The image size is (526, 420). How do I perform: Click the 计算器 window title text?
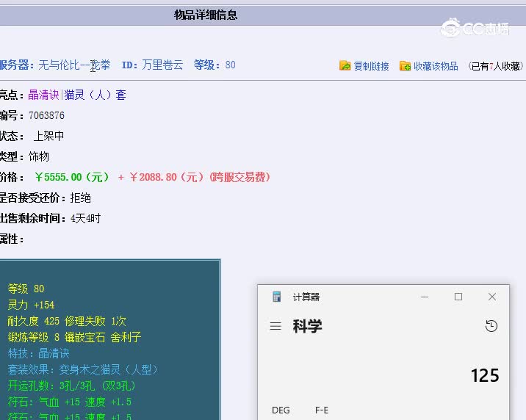coord(306,297)
